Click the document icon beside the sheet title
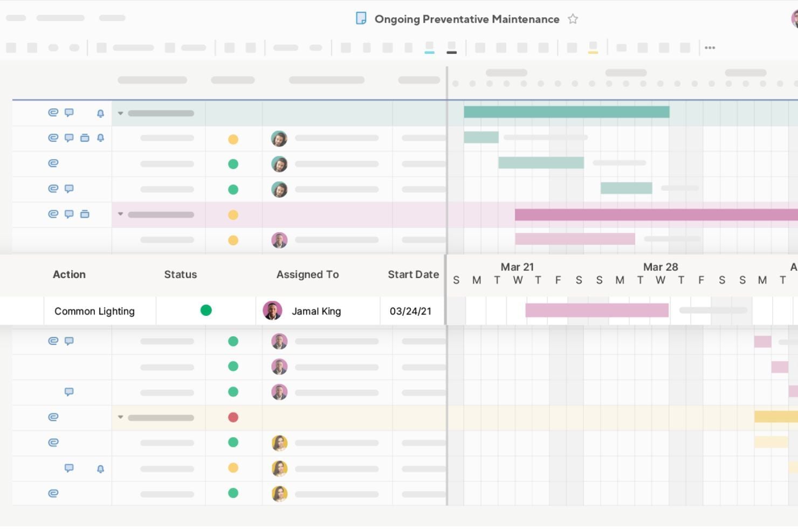 pos(362,18)
